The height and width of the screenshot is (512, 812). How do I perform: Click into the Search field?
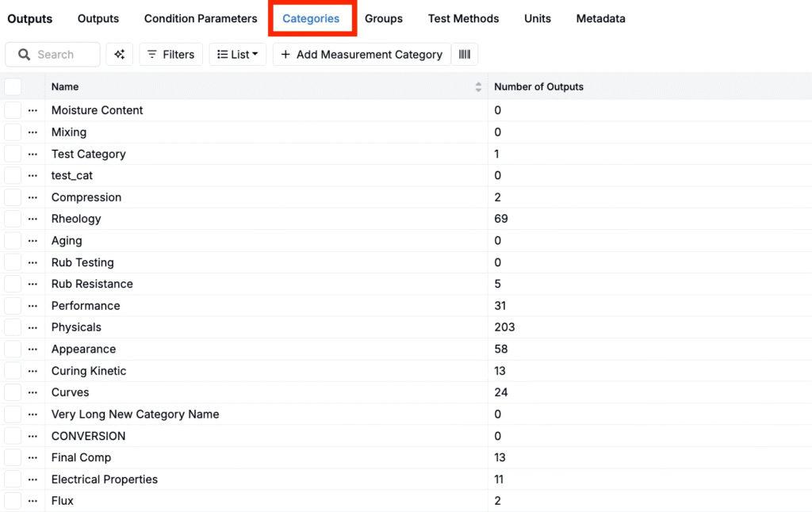62,55
